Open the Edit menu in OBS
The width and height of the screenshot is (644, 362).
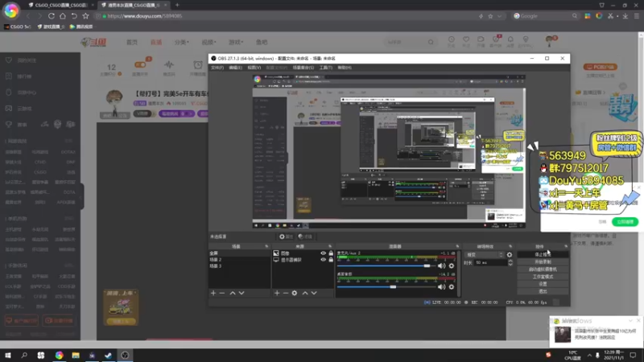click(235, 68)
